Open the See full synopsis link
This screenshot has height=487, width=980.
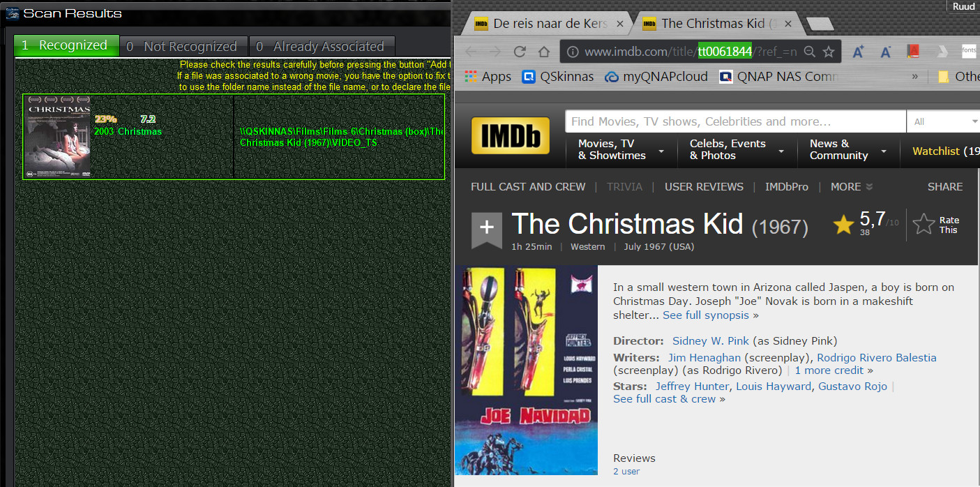point(706,315)
